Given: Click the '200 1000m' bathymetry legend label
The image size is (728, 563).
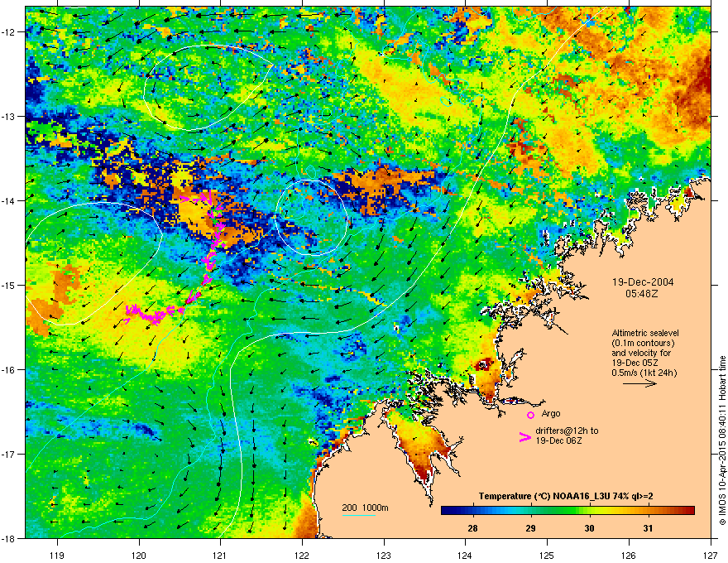Looking at the screenshot, I should (365, 508).
